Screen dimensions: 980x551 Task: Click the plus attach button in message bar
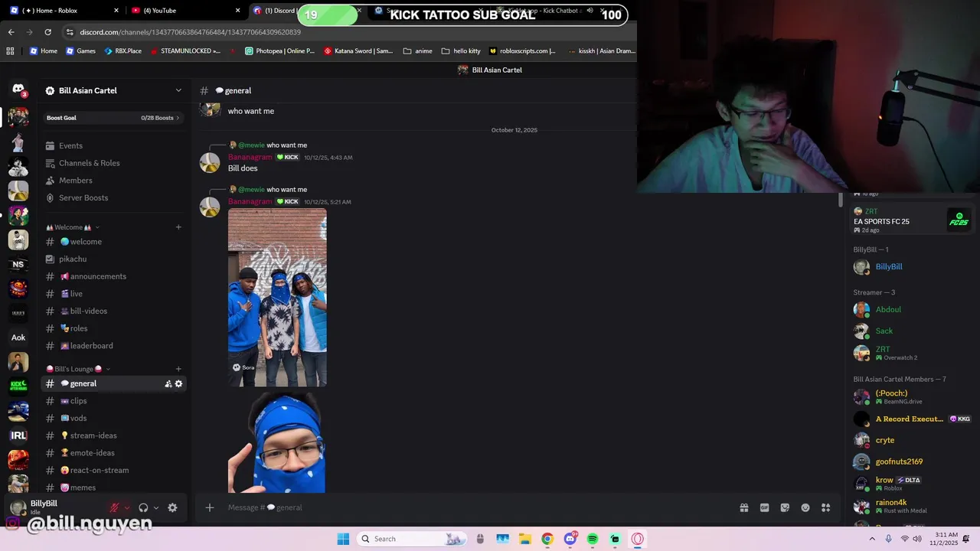point(209,507)
